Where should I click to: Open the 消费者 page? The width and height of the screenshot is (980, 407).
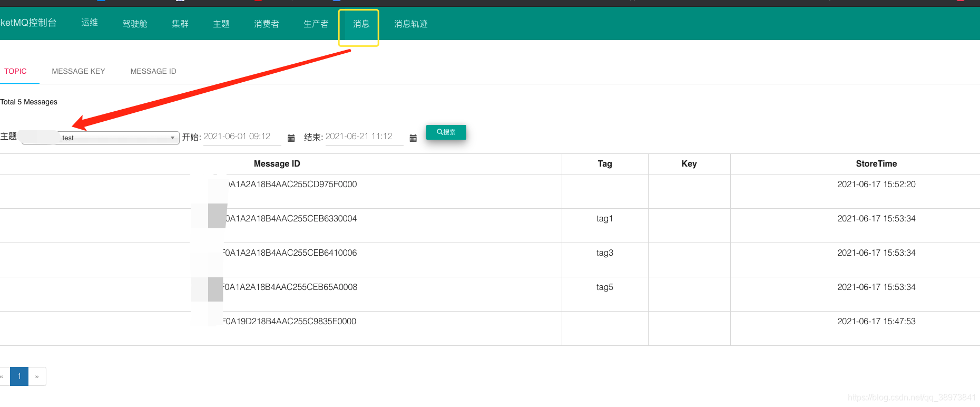[267, 24]
